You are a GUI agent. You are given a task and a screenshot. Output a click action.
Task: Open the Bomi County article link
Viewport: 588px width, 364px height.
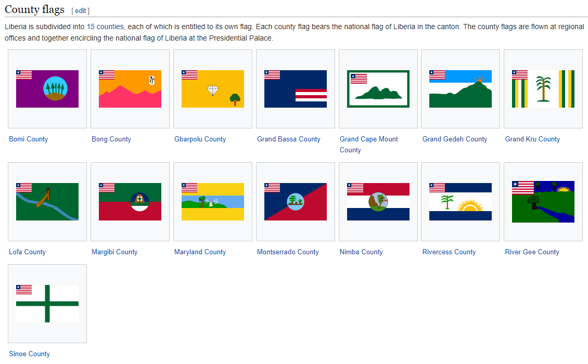point(29,139)
